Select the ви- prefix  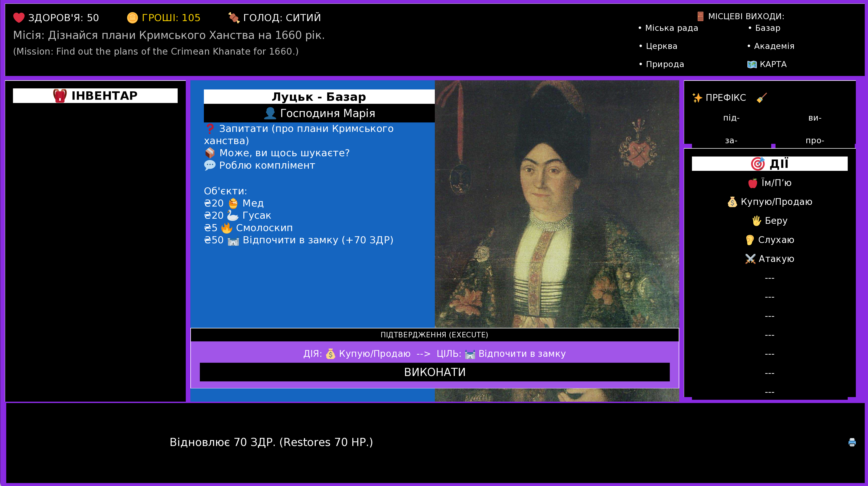[x=815, y=118]
